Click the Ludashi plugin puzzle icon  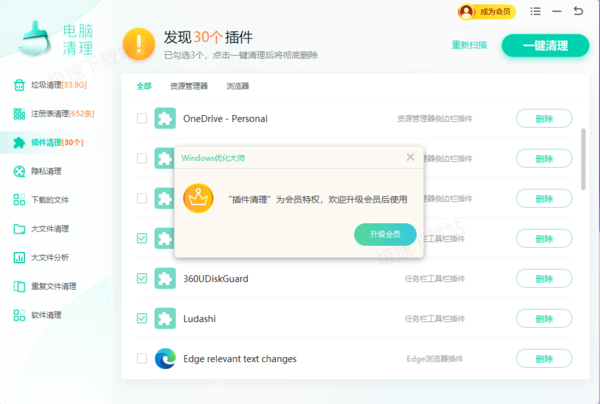(165, 318)
